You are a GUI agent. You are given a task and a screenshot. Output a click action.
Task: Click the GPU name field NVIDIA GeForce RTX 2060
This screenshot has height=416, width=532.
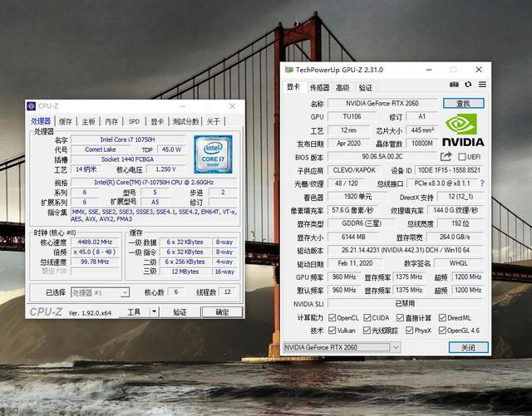382,104
